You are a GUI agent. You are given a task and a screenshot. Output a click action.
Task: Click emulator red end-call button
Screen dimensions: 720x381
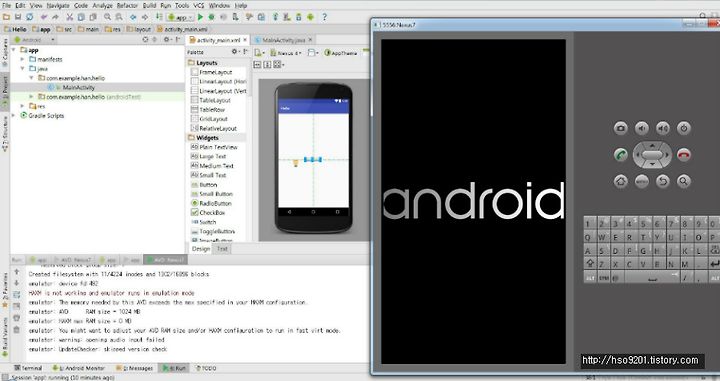point(684,155)
